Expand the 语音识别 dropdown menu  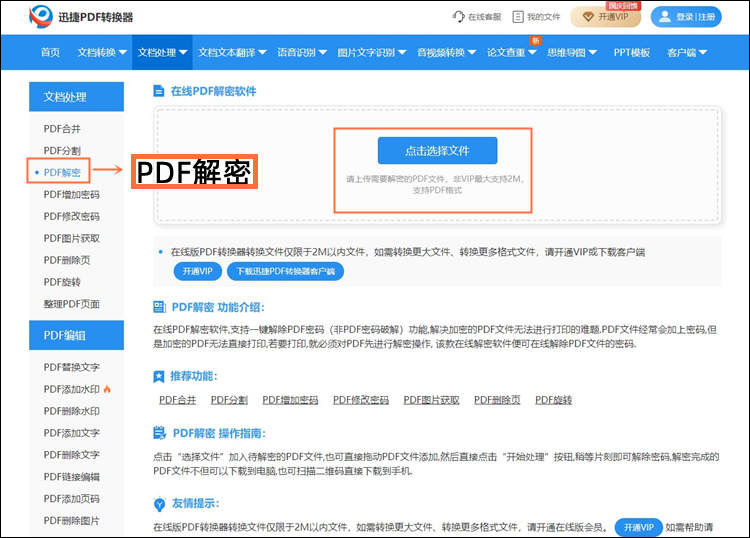click(322, 53)
